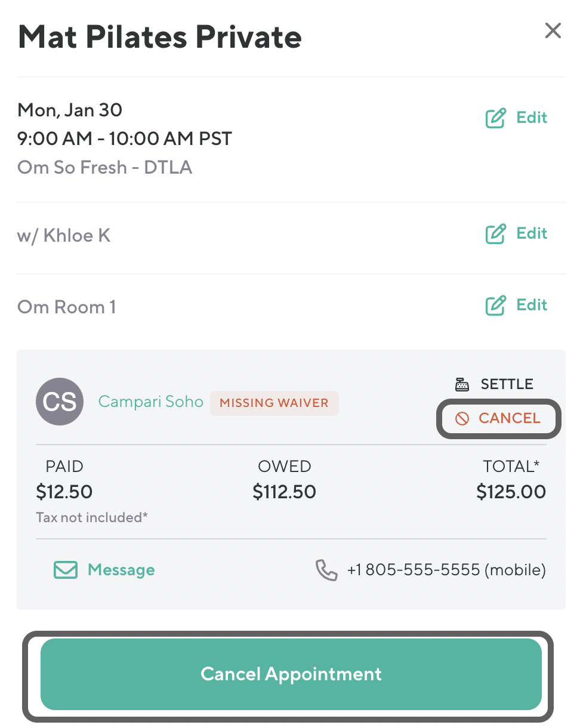The image size is (580, 728).
Task: Click the CS client avatar
Action: [x=60, y=402]
